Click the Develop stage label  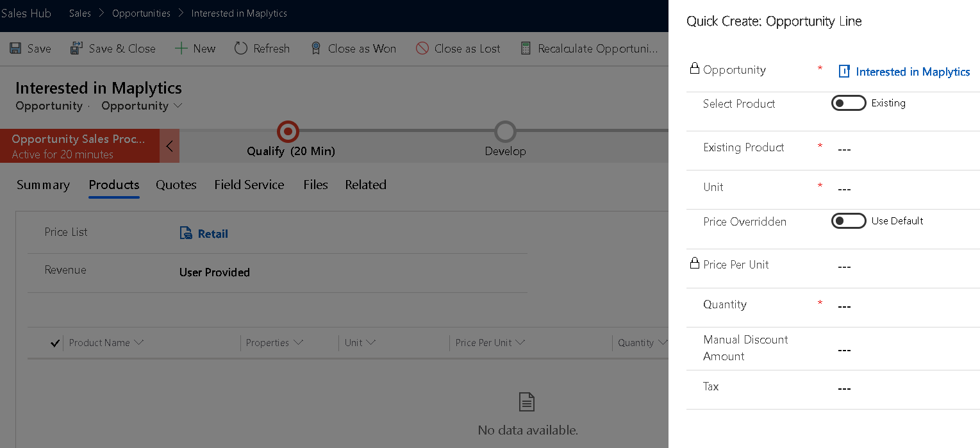coord(505,151)
